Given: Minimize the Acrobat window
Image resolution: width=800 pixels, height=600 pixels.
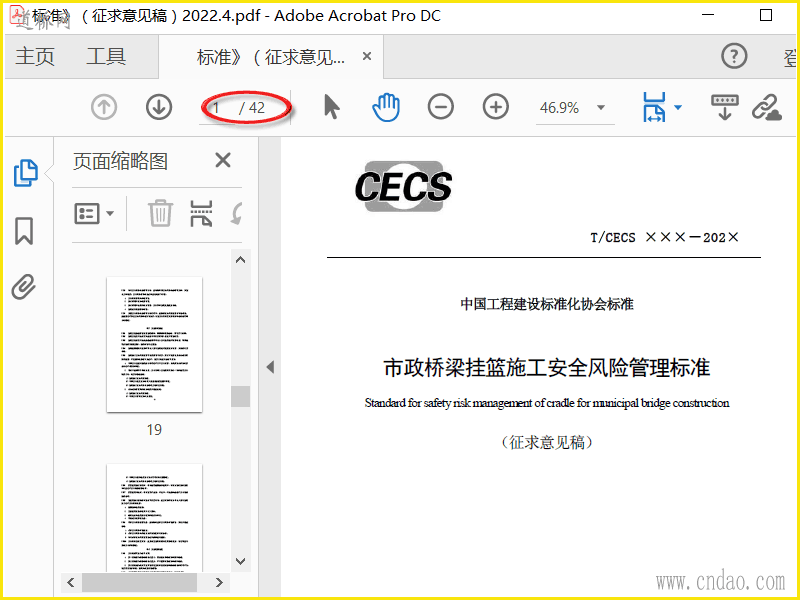Looking at the screenshot, I should pyautogui.click(x=708, y=15).
